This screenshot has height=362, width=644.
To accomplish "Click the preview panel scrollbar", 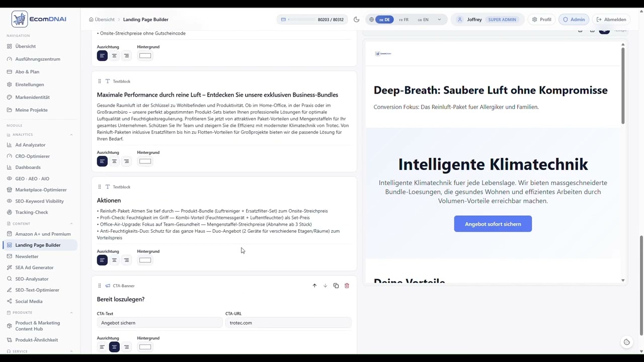I will (623, 86).
